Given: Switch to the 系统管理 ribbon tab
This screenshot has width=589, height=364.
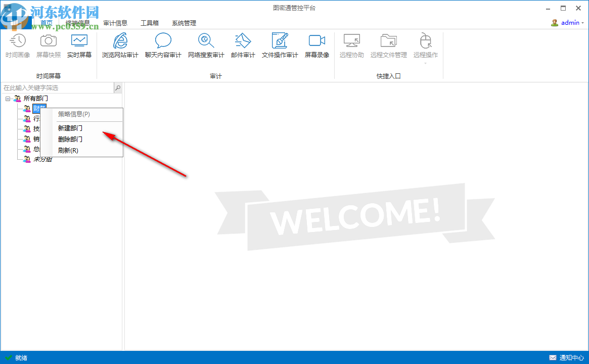Looking at the screenshot, I should coord(184,23).
